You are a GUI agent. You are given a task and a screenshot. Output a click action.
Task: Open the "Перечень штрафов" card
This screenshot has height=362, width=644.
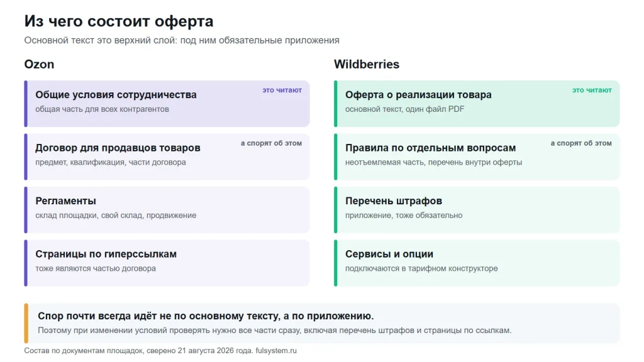pos(477,210)
